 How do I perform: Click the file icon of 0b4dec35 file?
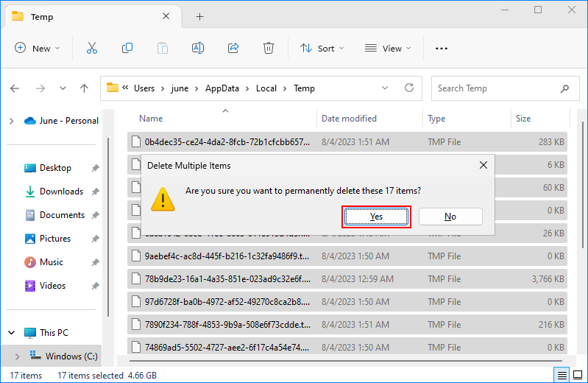[x=136, y=141]
